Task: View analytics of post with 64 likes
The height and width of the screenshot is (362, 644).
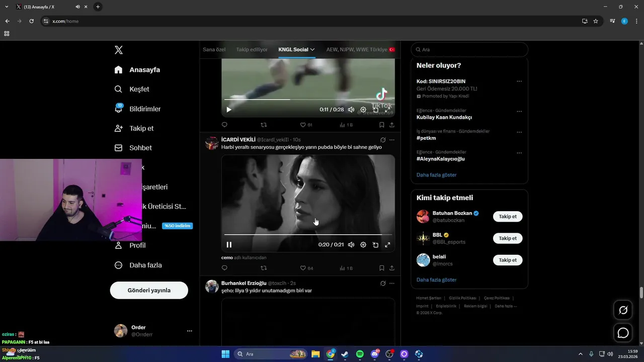Action: (346, 268)
